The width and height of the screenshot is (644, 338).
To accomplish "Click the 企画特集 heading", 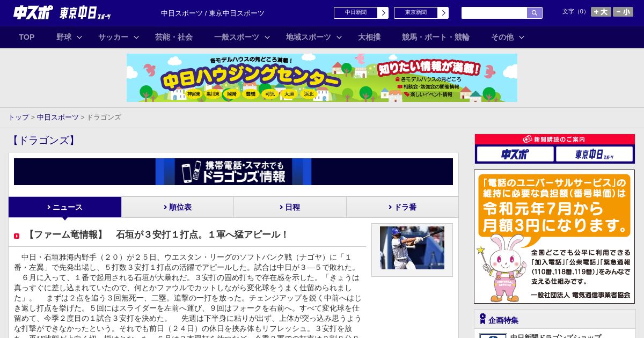I will (x=503, y=320).
